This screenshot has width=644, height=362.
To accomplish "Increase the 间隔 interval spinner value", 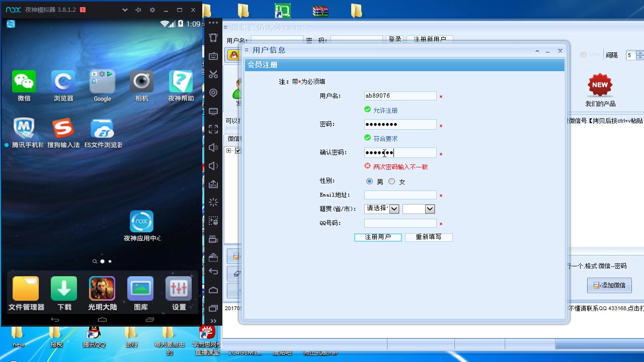I will coord(640,53).
